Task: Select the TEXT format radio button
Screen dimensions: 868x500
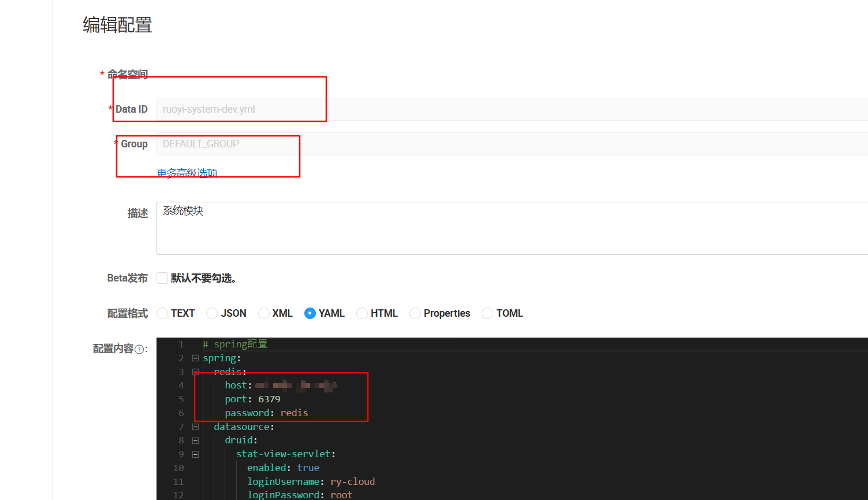Action: click(x=162, y=313)
